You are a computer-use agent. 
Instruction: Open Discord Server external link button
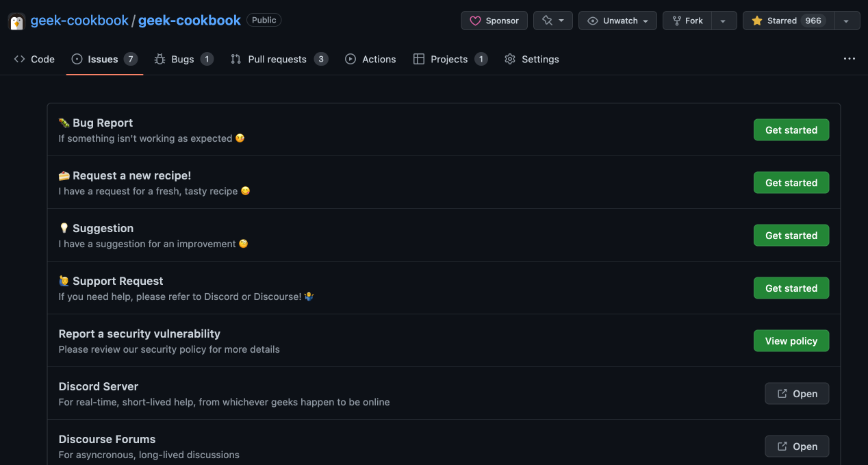(797, 394)
